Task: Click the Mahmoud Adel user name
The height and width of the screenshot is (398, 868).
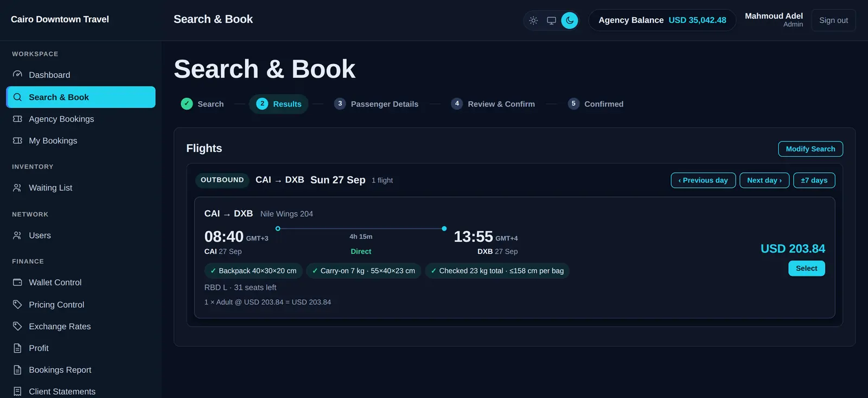Action: pos(774,16)
